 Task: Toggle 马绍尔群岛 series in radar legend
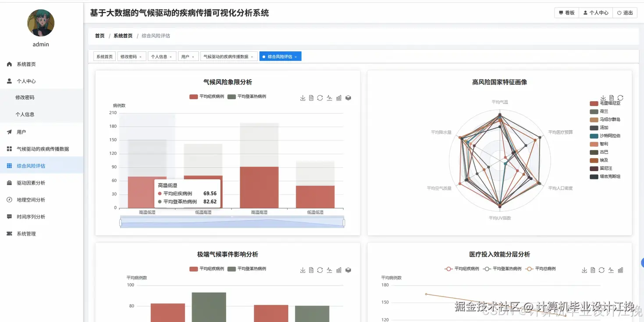tap(605, 119)
